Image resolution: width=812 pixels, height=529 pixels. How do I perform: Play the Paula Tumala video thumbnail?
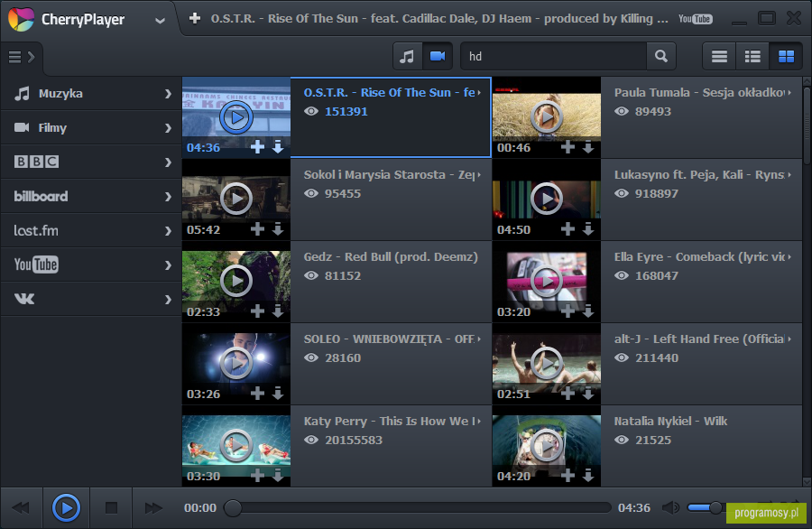click(547, 117)
